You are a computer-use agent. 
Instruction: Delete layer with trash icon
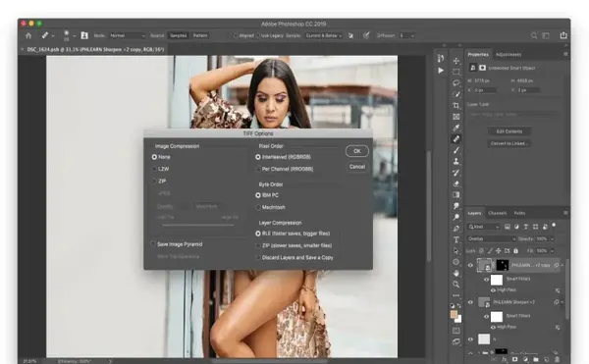coord(557,359)
